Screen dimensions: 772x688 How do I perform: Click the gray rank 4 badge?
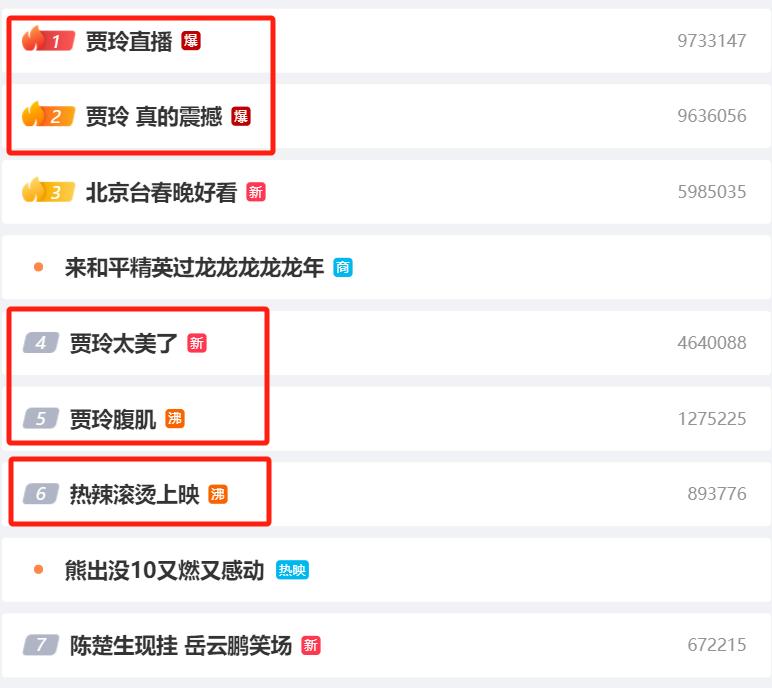click(41, 342)
